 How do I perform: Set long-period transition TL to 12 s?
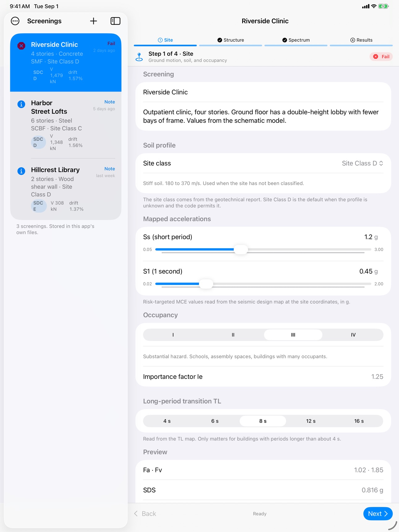click(311, 421)
